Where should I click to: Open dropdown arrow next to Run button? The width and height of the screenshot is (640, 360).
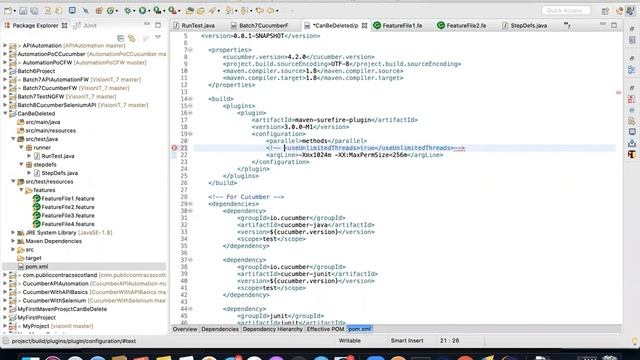(x=149, y=11)
